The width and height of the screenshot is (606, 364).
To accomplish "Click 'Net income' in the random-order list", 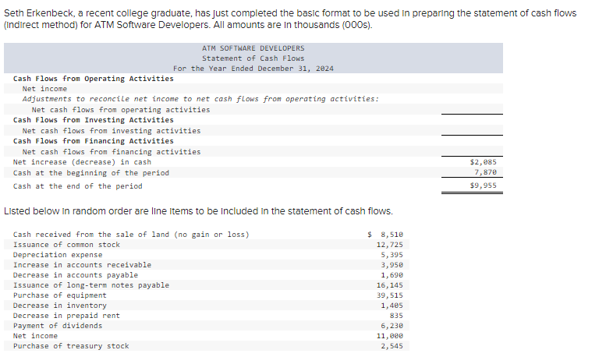I will (35, 336).
